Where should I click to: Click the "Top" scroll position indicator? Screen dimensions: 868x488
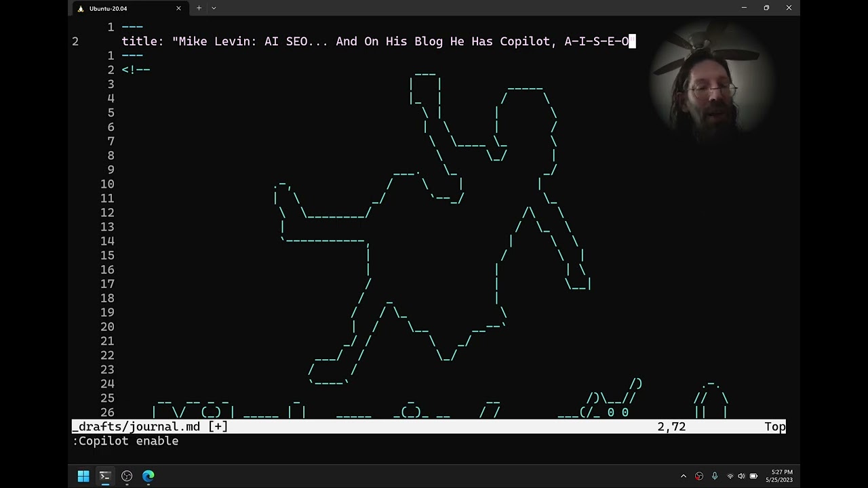[x=775, y=427]
